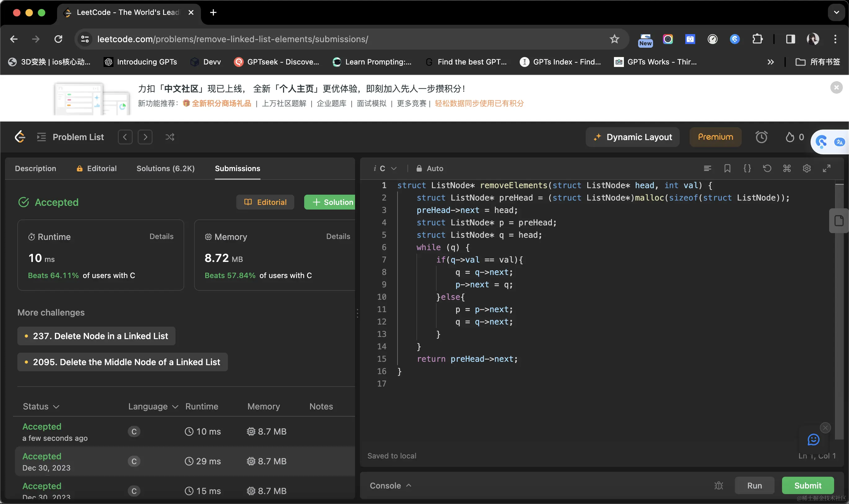Click the reset code to default icon

coord(767,168)
